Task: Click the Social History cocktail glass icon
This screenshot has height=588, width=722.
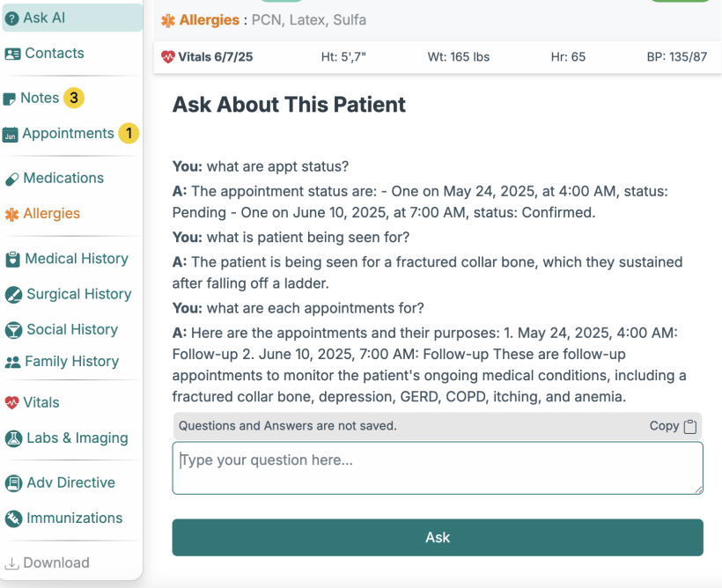Action: [x=13, y=330]
